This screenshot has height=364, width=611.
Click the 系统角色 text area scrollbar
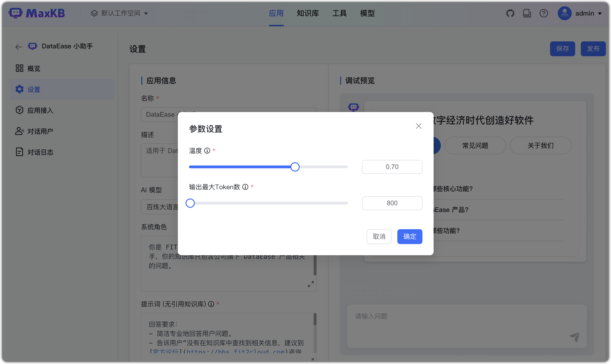(315, 265)
